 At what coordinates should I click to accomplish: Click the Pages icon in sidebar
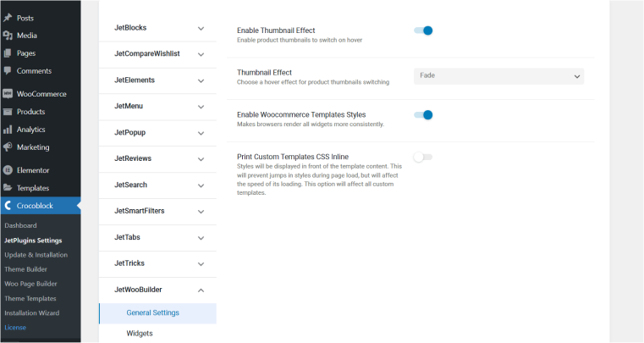coord(8,53)
